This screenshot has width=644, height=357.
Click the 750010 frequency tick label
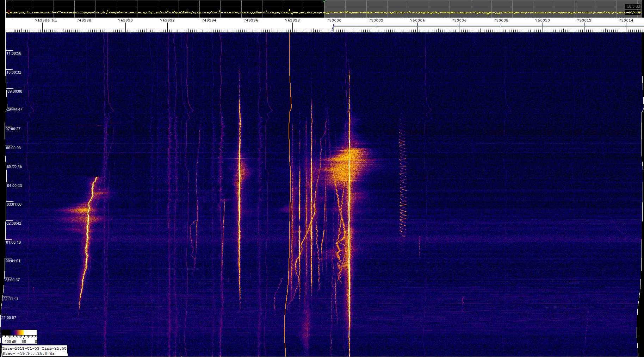coord(543,20)
